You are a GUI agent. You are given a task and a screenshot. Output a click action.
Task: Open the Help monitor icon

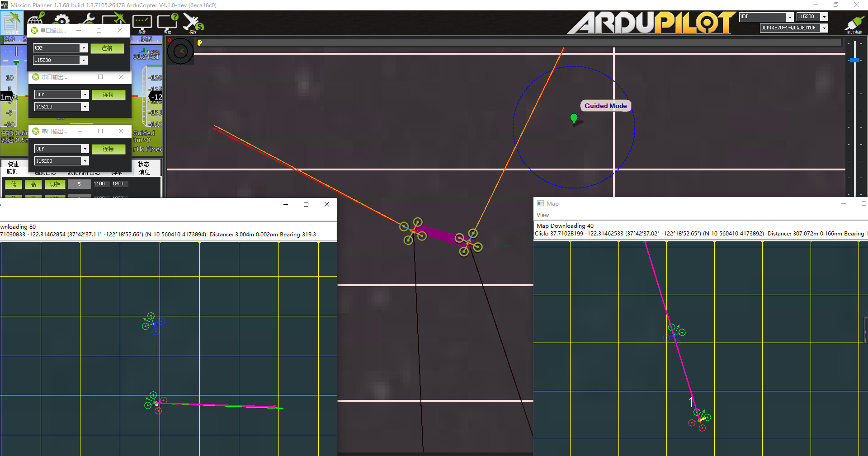pos(168,23)
